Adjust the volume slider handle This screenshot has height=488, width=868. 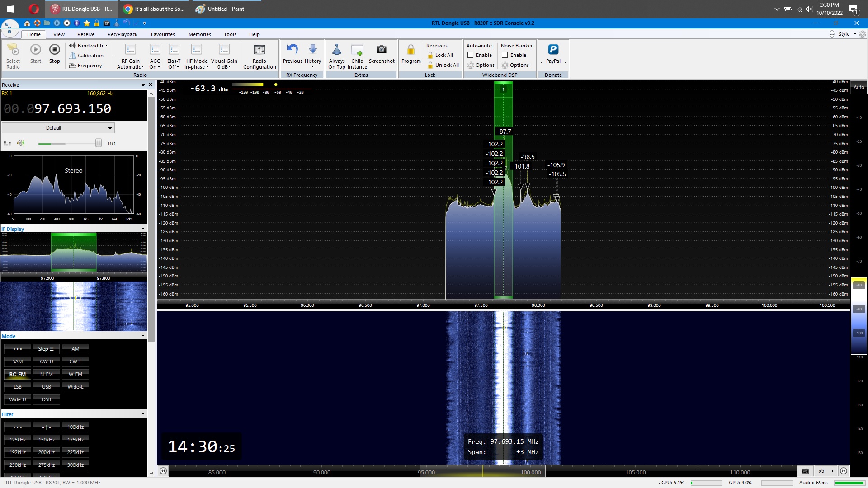click(98, 143)
